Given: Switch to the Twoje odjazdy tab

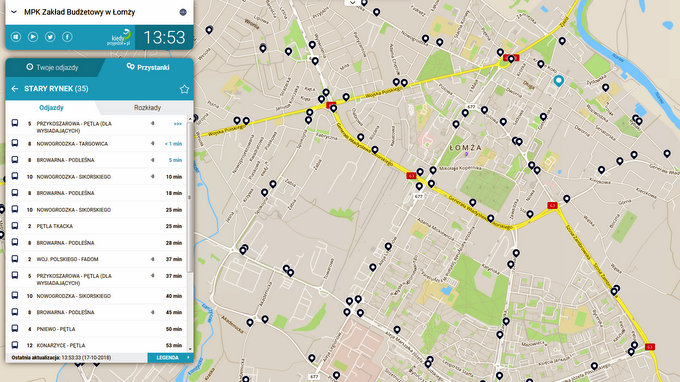Looking at the screenshot, I should pyautogui.click(x=52, y=67).
